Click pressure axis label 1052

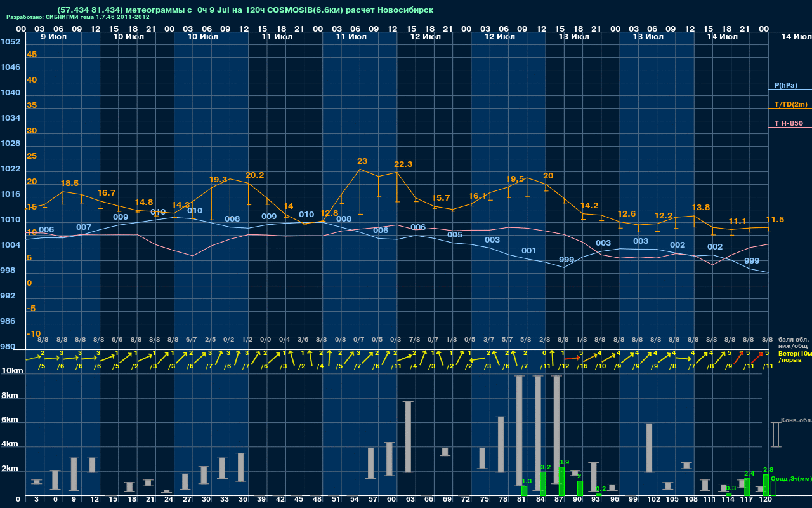pos(10,42)
